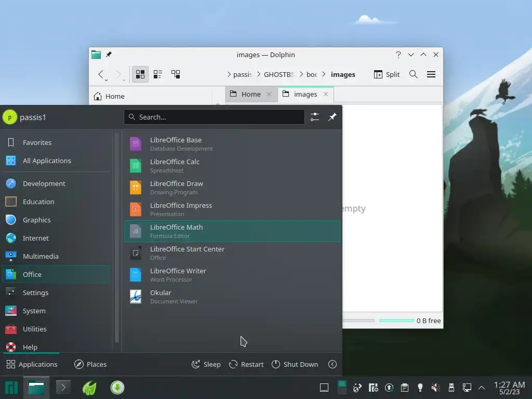Open Okular document viewer
The image size is (532, 399).
pyautogui.click(x=232, y=297)
